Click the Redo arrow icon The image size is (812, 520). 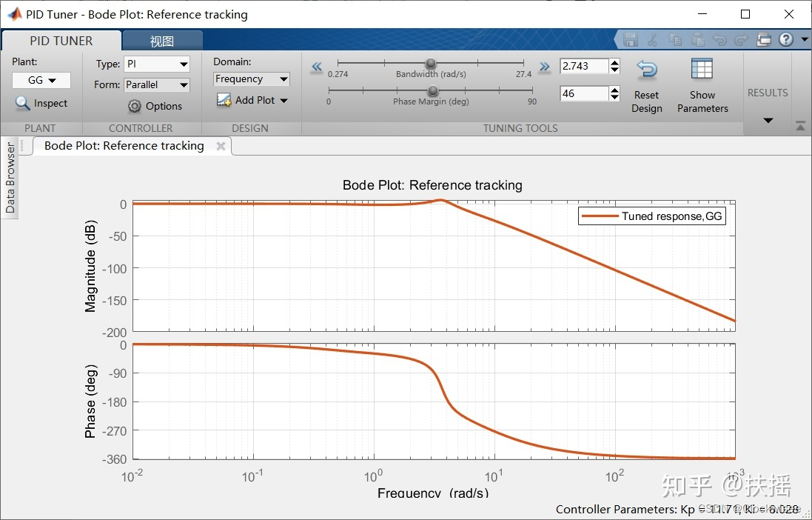pos(742,39)
